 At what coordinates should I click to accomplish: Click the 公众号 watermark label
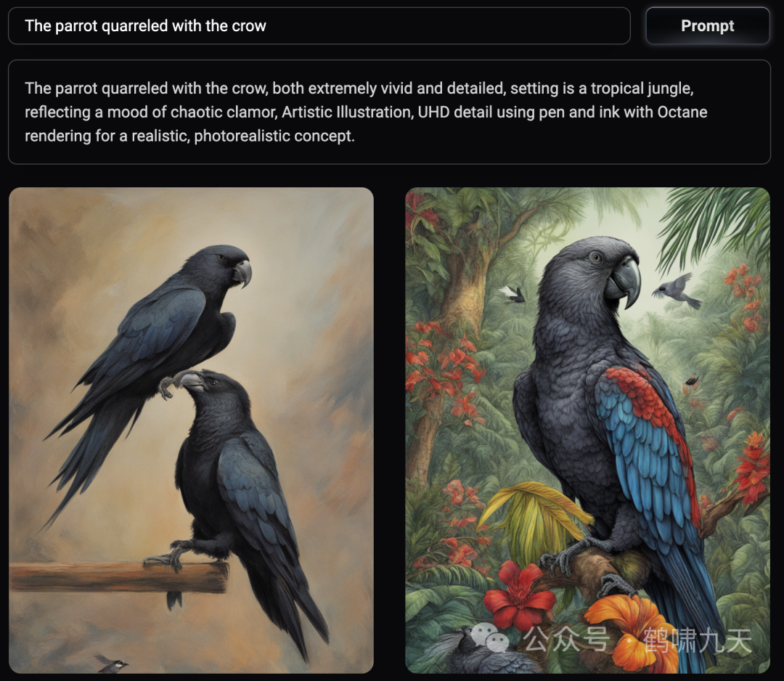click(x=566, y=638)
